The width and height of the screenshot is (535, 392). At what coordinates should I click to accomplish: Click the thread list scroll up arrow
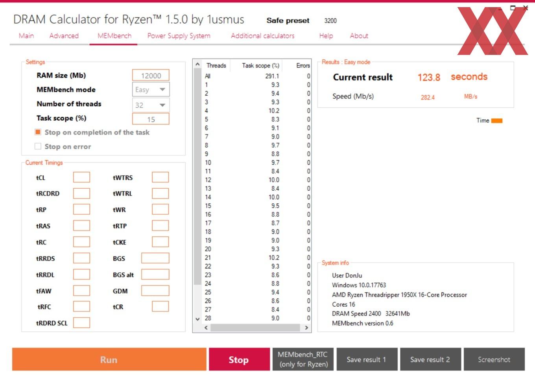coord(197,64)
